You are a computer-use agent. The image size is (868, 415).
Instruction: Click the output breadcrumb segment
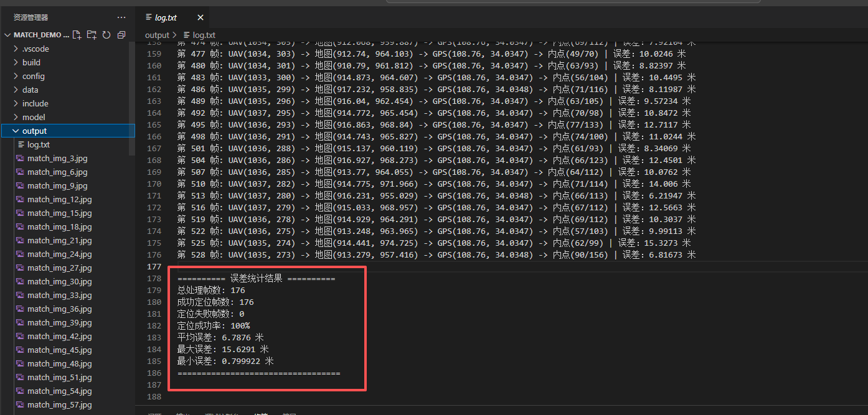pyautogui.click(x=157, y=35)
